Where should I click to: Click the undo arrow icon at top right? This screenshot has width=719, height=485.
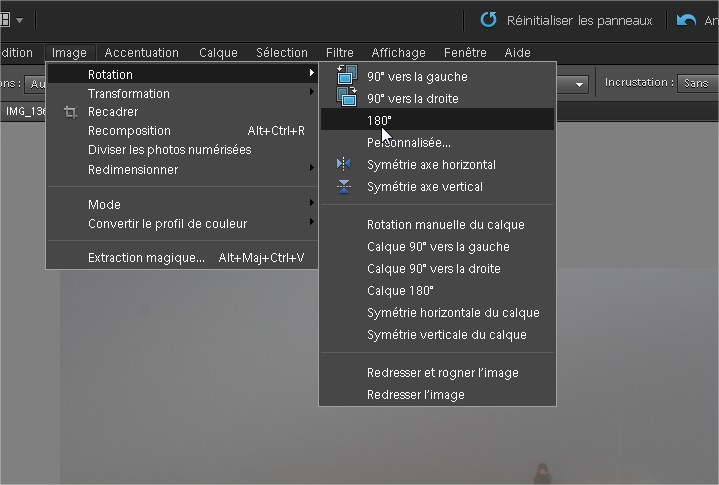686,20
